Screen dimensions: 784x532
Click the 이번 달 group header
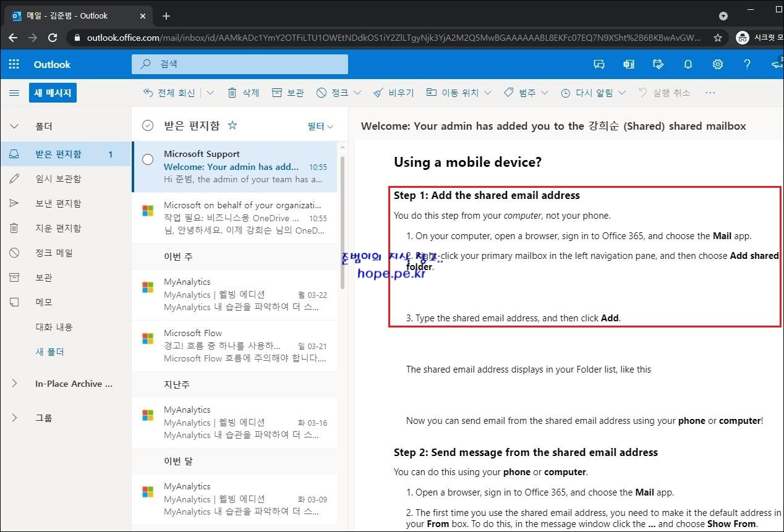(x=235, y=461)
